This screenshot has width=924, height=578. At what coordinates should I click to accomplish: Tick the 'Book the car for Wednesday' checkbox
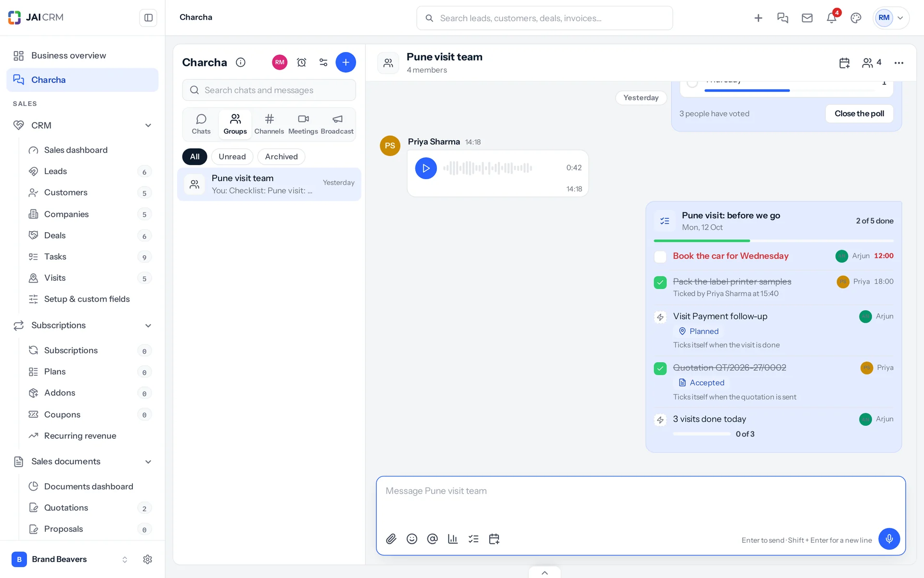(x=660, y=257)
